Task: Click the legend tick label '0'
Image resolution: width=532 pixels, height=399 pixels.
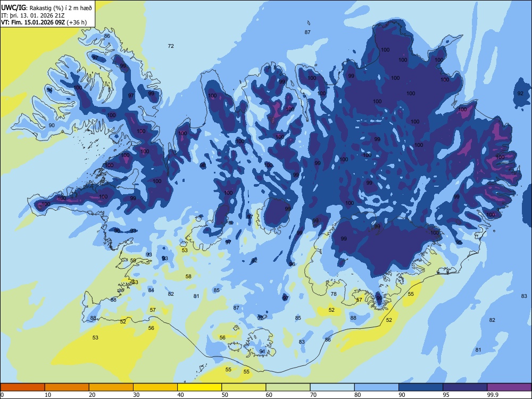Action: tap(2, 395)
